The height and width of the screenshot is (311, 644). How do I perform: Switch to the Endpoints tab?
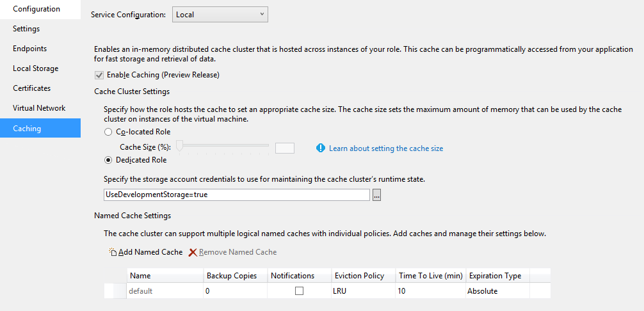[30, 49]
